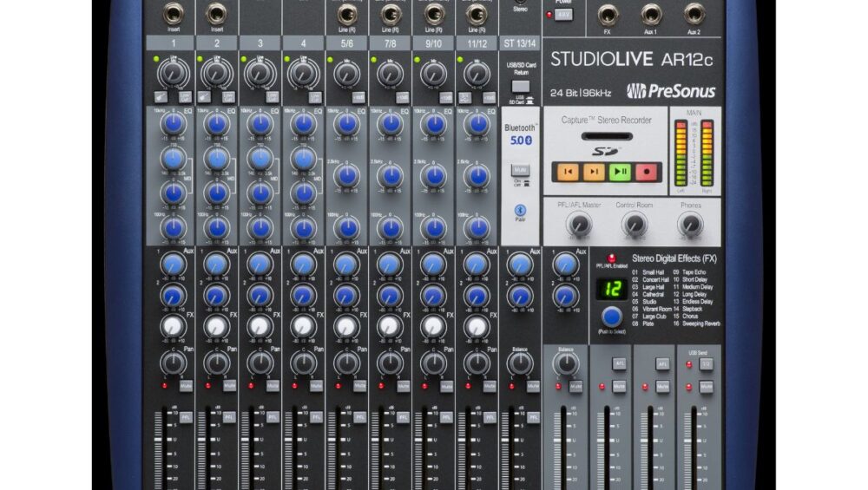Hit the next-track button on the Capture recorder
This screenshot has width=868, height=490.
point(594,172)
